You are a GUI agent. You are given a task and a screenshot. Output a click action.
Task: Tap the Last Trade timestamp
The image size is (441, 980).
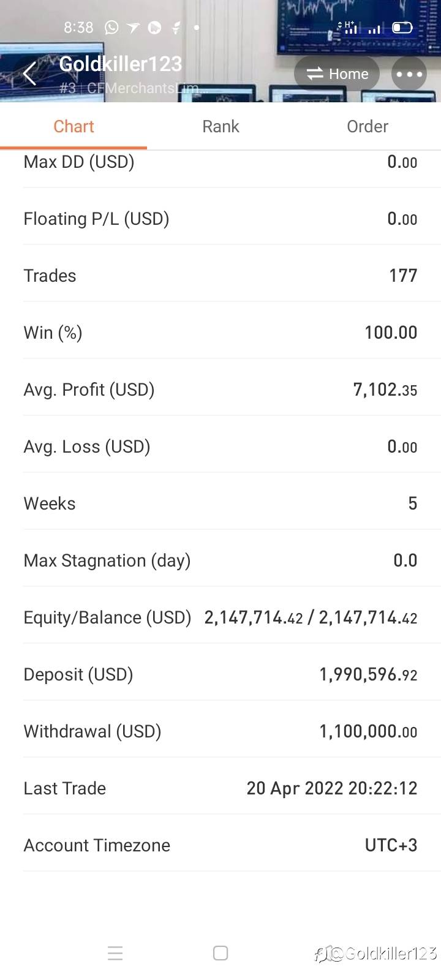331,788
